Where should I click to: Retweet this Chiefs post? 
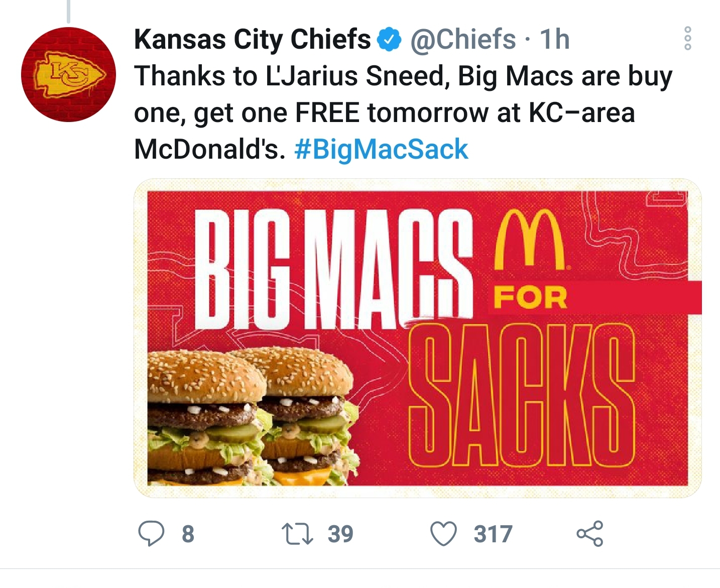[x=297, y=534]
